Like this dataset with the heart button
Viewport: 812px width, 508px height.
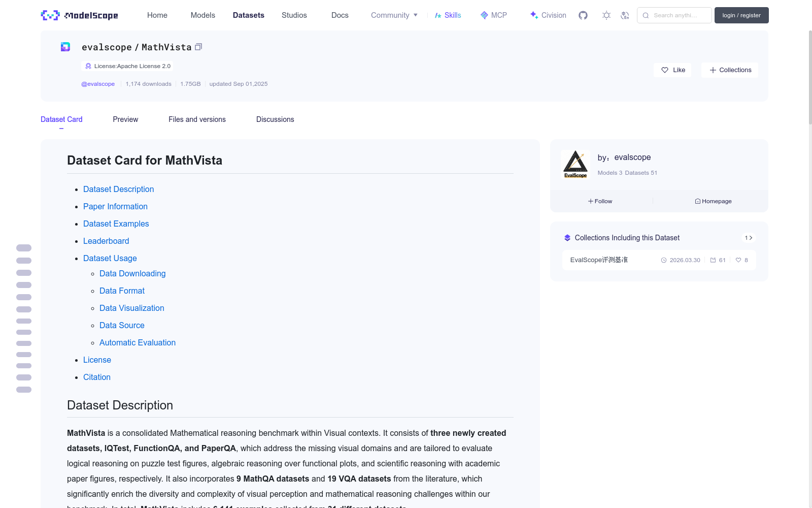click(x=672, y=70)
